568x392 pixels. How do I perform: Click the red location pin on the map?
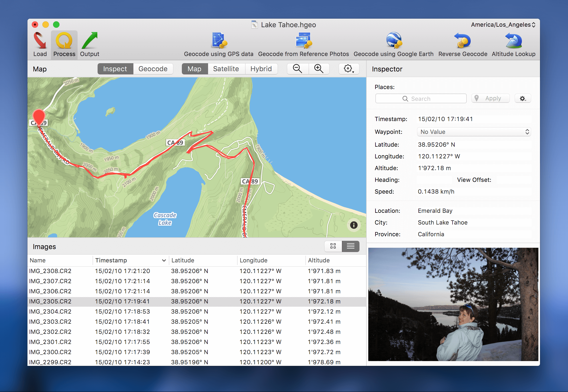click(39, 117)
